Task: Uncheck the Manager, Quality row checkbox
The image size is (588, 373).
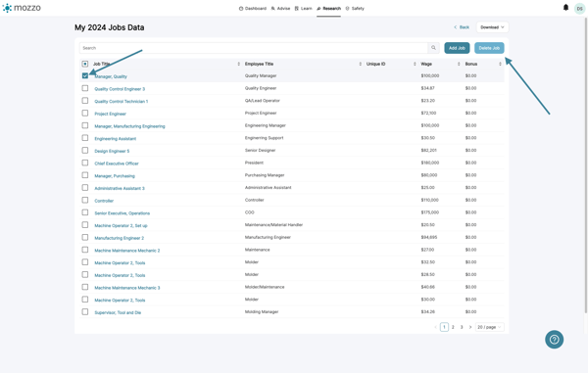Action: [x=85, y=75]
